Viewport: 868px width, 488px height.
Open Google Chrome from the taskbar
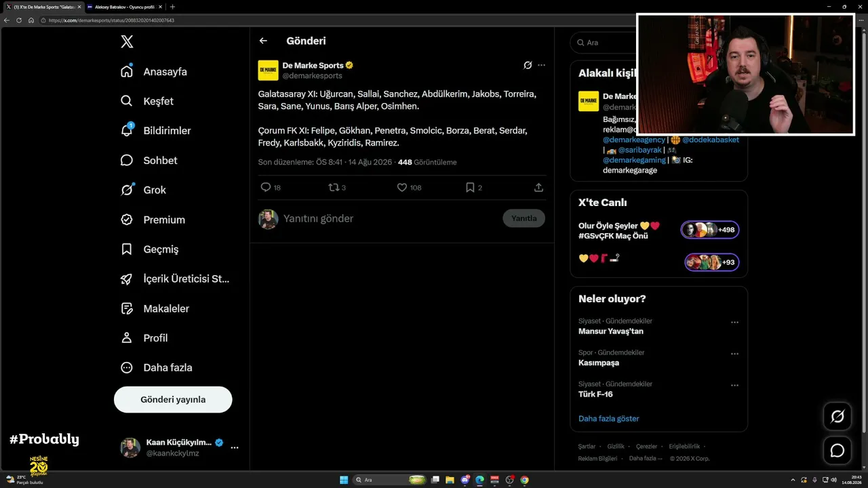pyautogui.click(x=524, y=480)
